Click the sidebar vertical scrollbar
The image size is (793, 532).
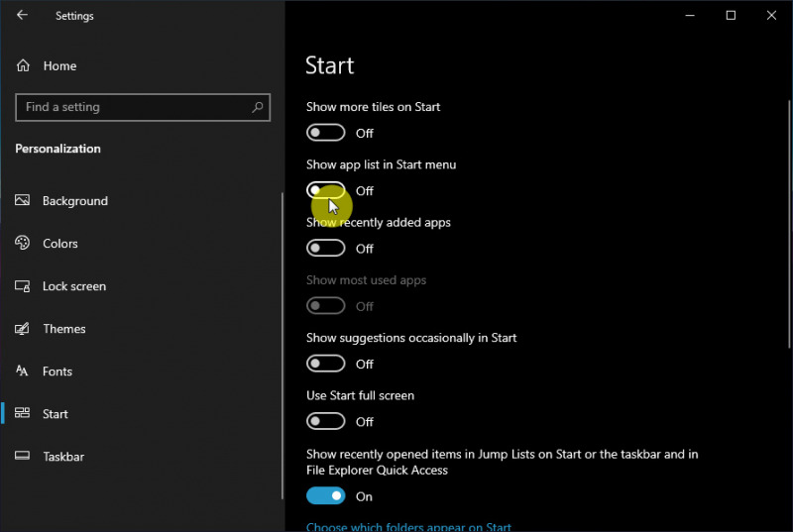[x=282, y=346]
